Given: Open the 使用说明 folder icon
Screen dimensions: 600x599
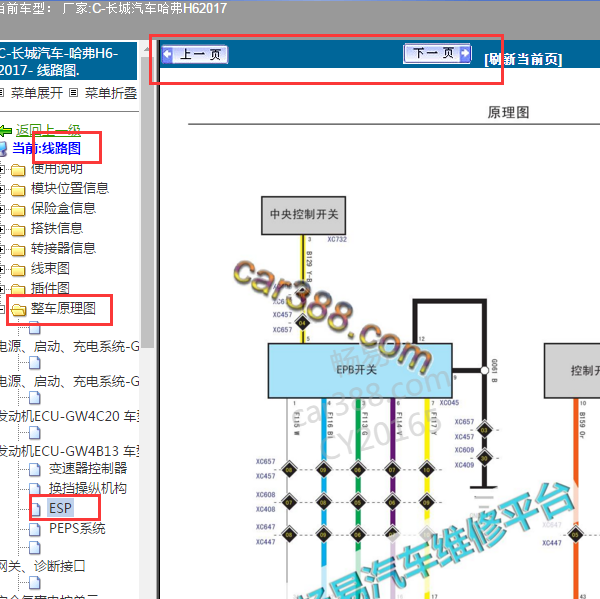Looking at the screenshot, I should tap(18, 170).
